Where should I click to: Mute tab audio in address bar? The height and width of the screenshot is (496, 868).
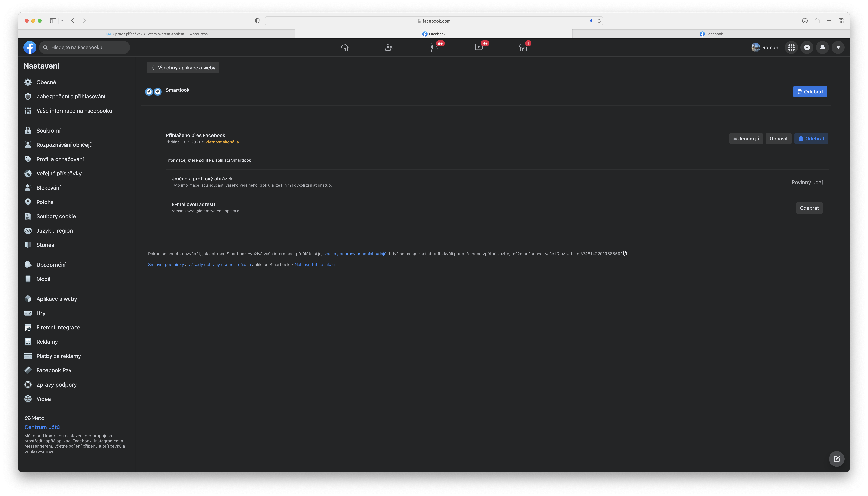[592, 21]
